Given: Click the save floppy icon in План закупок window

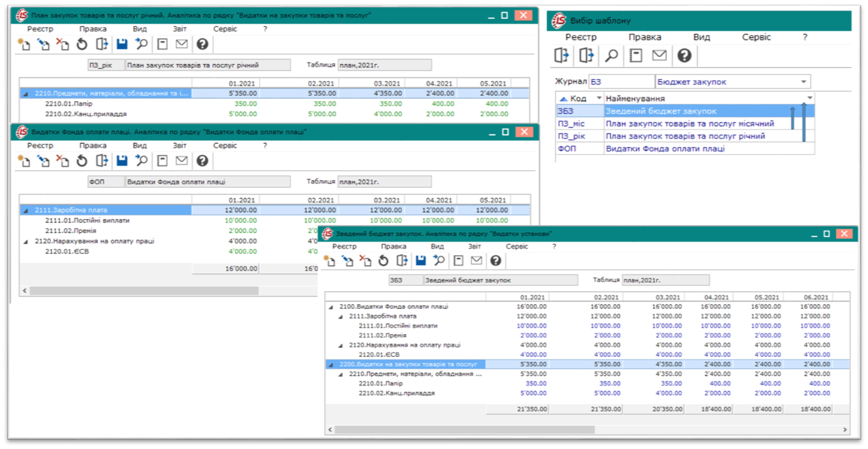Looking at the screenshot, I should (x=122, y=44).
